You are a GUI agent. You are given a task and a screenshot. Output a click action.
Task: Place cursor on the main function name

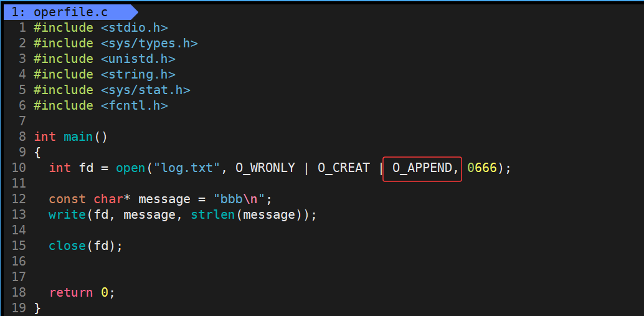78,136
